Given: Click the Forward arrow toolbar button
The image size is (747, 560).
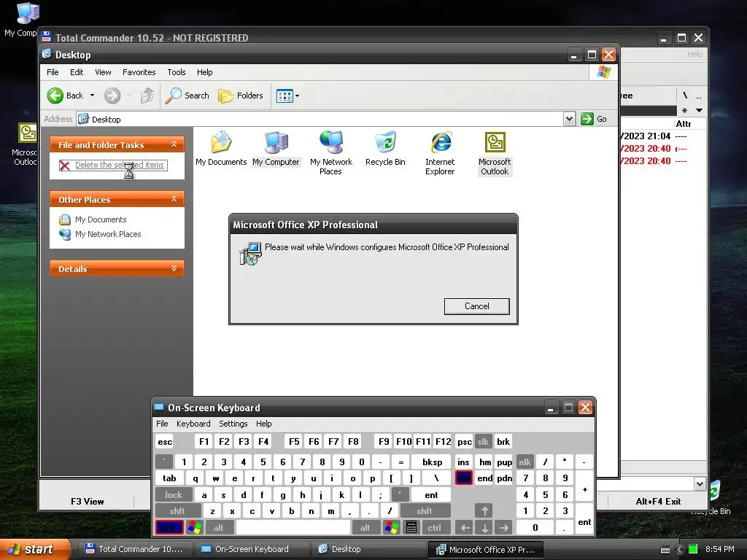Looking at the screenshot, I should click(112, 96).
